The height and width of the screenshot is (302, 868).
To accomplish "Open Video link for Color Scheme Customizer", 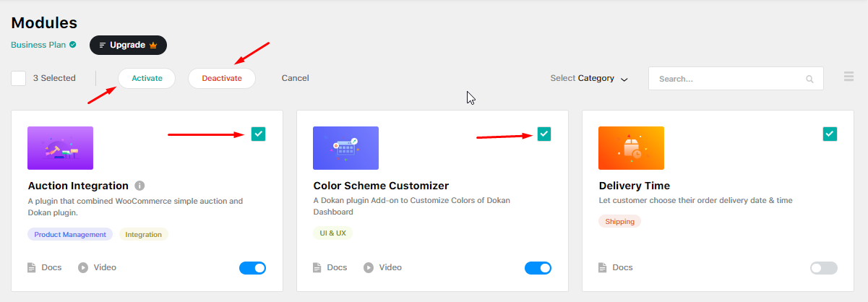I will (x=390, y=267).
